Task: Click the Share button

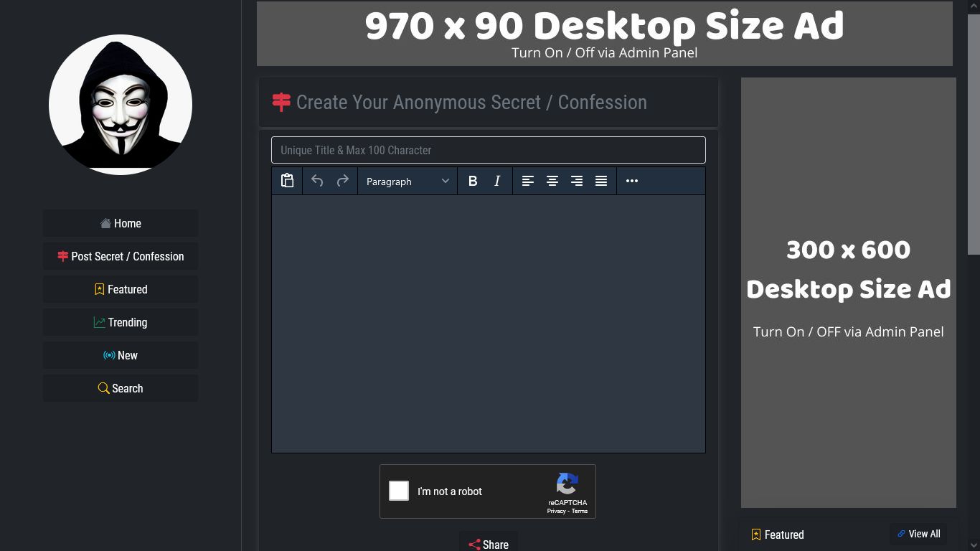Action: pyautogui.click(x=488, y=544)
